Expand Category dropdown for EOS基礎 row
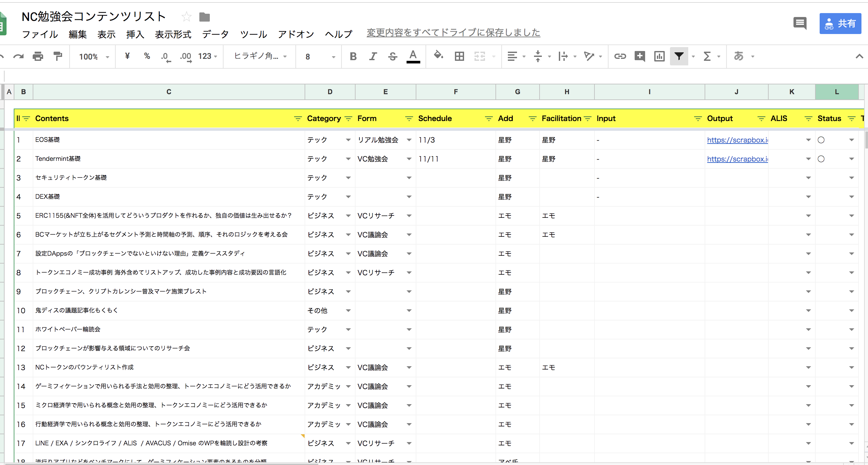Image resolution: width=868 pixels, height=465 pixels. click(x=348, y=140)
